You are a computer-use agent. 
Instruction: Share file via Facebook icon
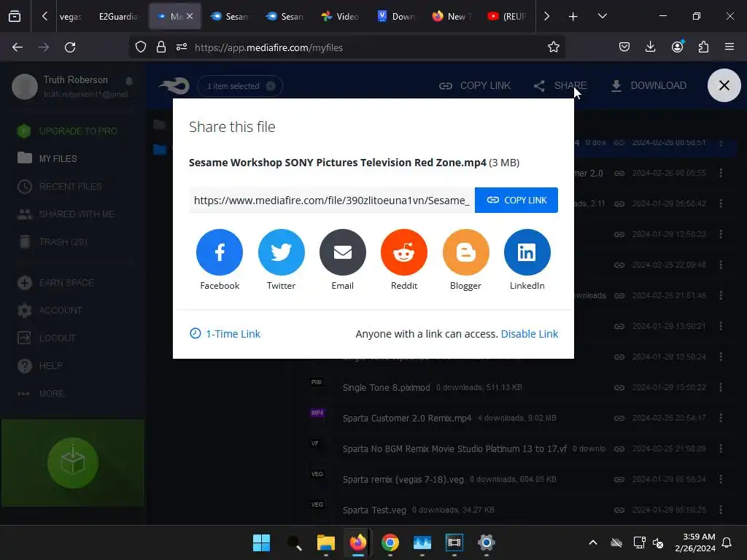(x=219, y=252)
